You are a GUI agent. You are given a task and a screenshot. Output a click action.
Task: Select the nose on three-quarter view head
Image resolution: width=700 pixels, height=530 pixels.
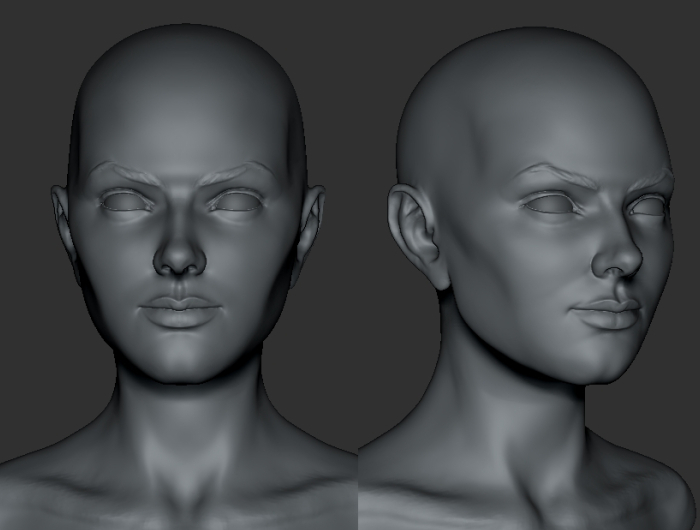tap(618, 255)
